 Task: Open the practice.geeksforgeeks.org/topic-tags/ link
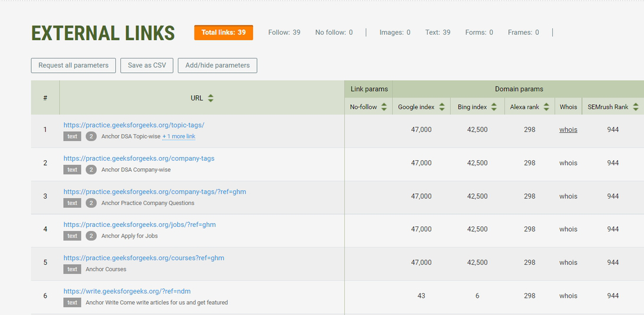pyautogui.click(x=134, y=125)
